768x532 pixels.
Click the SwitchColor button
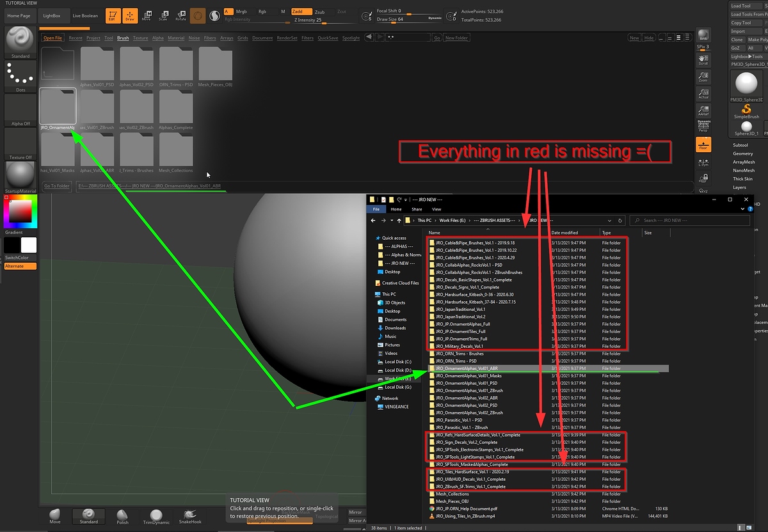pos(20,258)
